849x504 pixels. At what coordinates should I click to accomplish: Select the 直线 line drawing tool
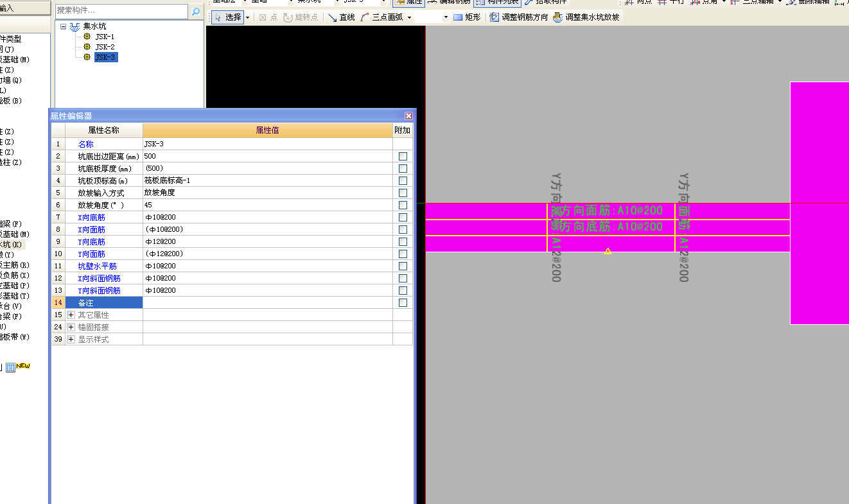[x=342, y=17]
